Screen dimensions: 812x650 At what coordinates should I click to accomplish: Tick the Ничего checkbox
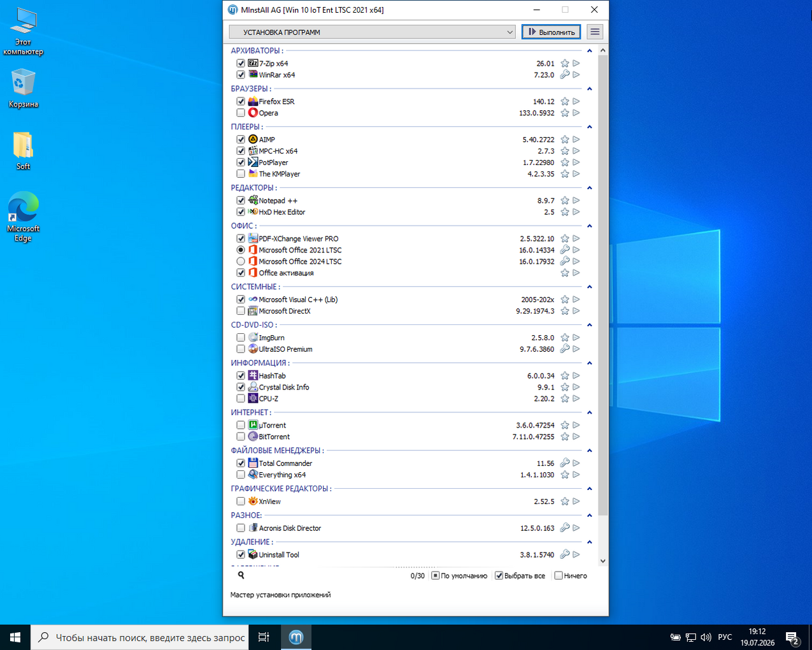point(559,575)
